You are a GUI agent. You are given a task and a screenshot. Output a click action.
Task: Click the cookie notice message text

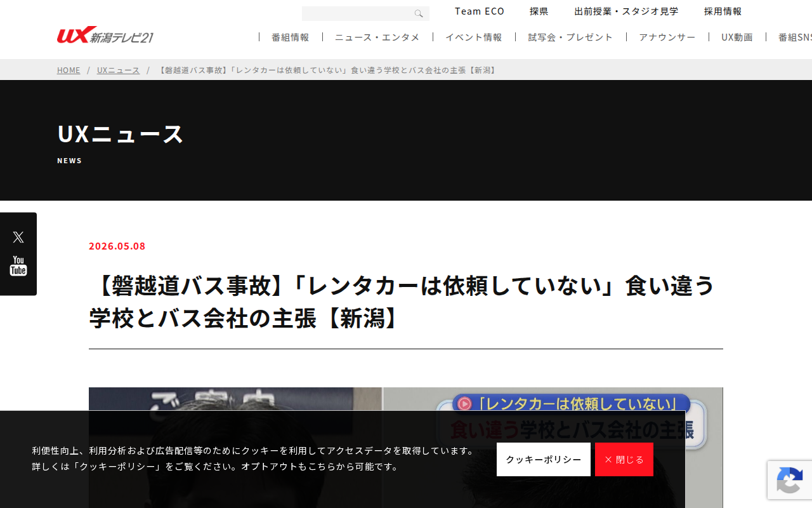pyautogui.click(x=254, y=458)
